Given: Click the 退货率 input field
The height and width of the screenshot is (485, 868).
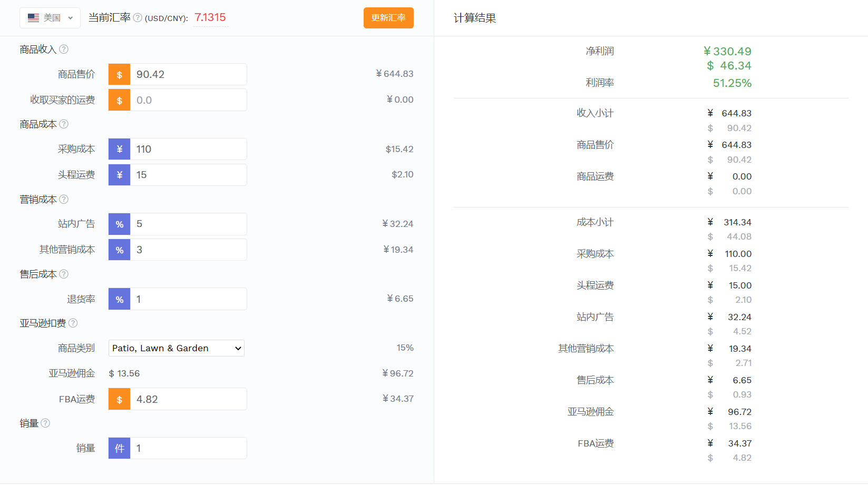Looking at the screenshot, I should 188,299.
